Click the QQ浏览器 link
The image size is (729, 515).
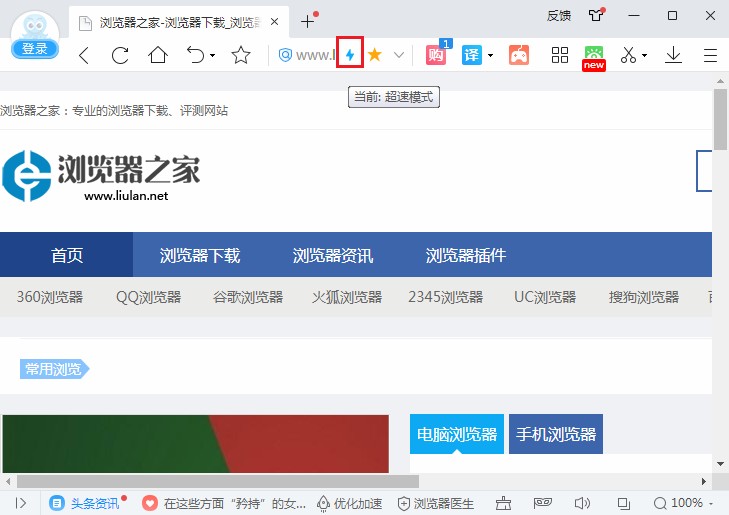(148, 297)
